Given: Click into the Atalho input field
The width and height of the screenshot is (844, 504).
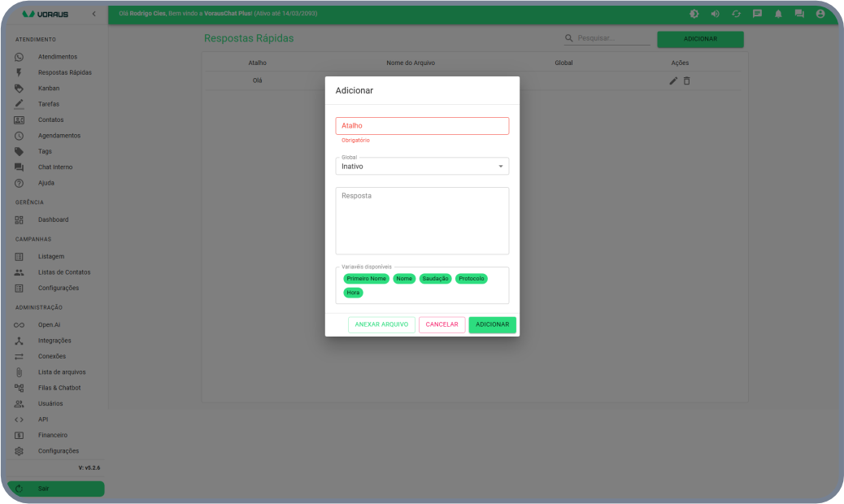Looking at the screenshot, I should (x=421, y=126).
